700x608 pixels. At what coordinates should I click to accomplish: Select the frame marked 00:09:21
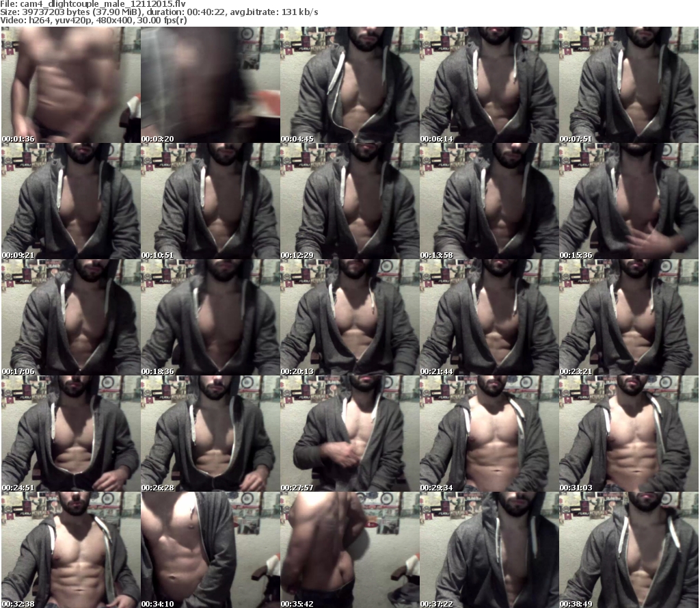[70, 200]
